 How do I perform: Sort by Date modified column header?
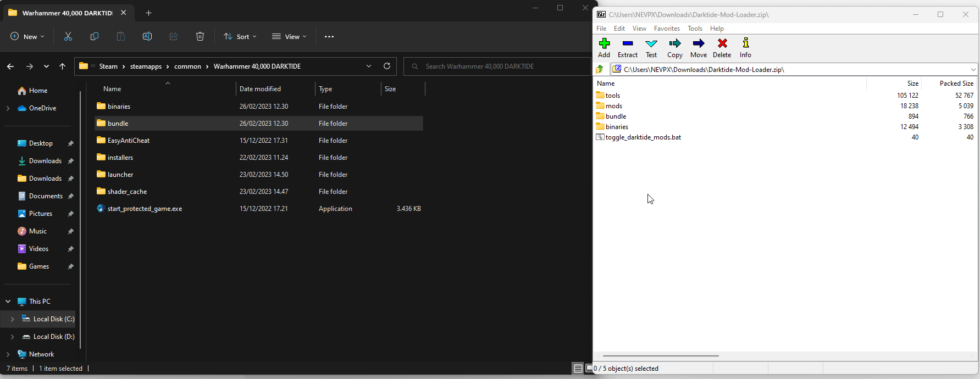tap(275, 88)
